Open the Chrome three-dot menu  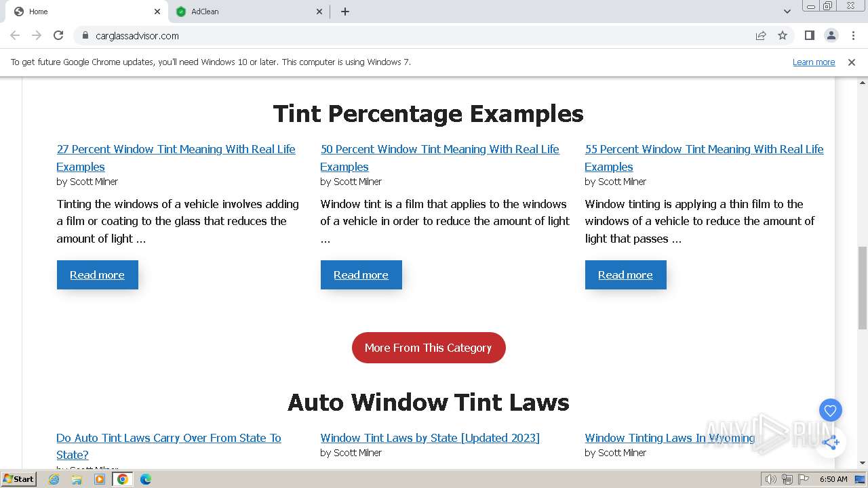click(852, 35)
